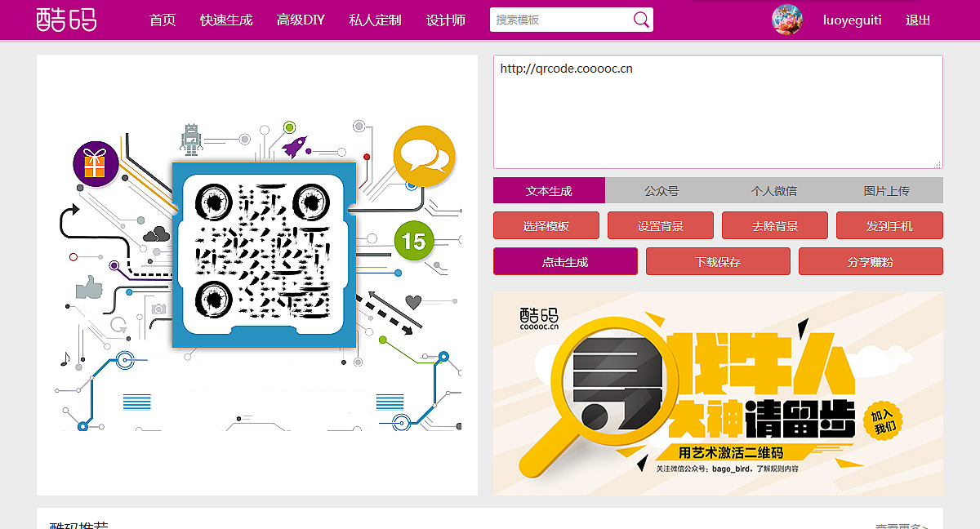Open 高级DIY navigation item

pos(301,20)
